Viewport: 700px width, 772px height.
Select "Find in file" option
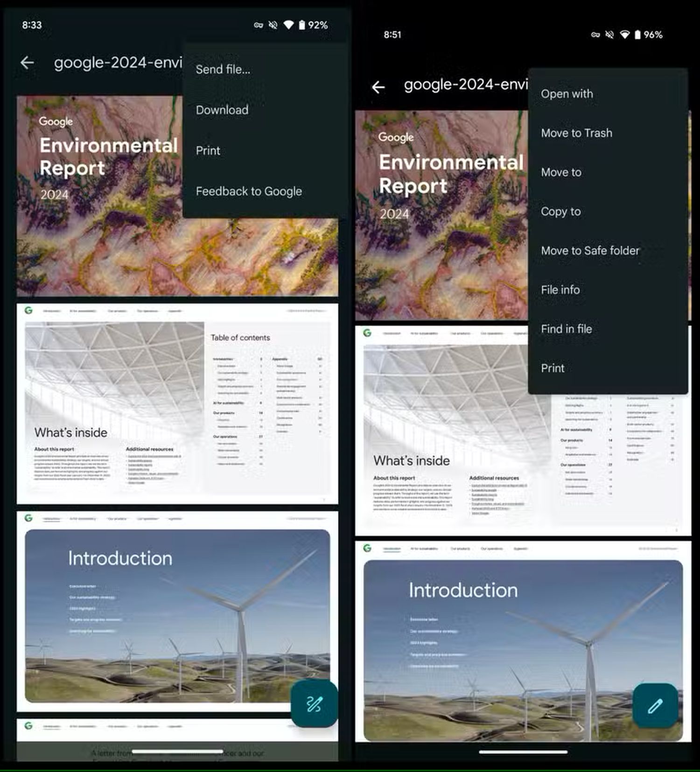567,329
